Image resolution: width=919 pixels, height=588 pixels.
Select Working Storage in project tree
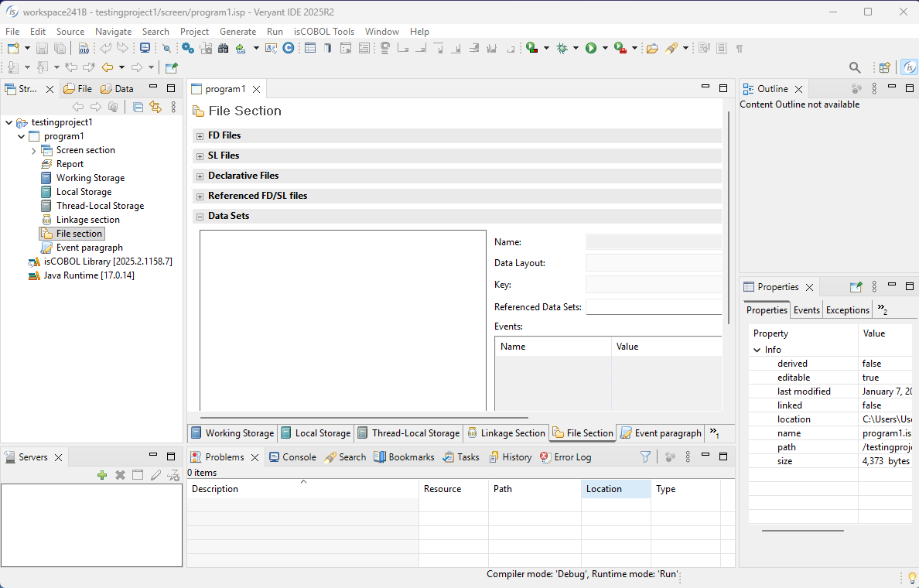coord(90,178)
